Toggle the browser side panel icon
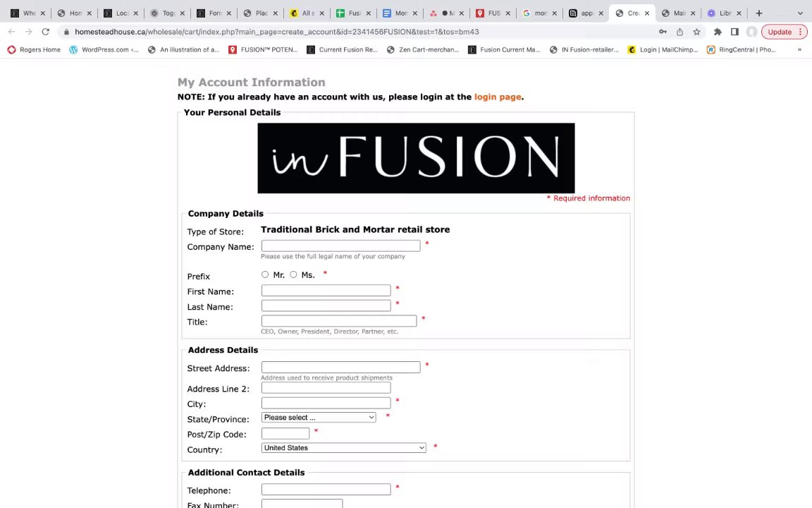The width and height of the screenshot is (812, 508). (734, 32)
